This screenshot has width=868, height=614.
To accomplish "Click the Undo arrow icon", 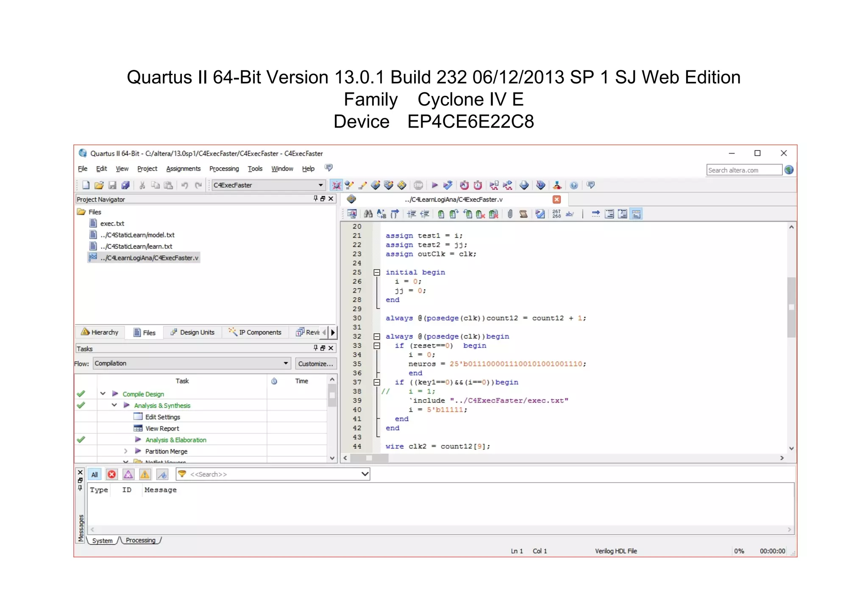I will coord(185,185).
